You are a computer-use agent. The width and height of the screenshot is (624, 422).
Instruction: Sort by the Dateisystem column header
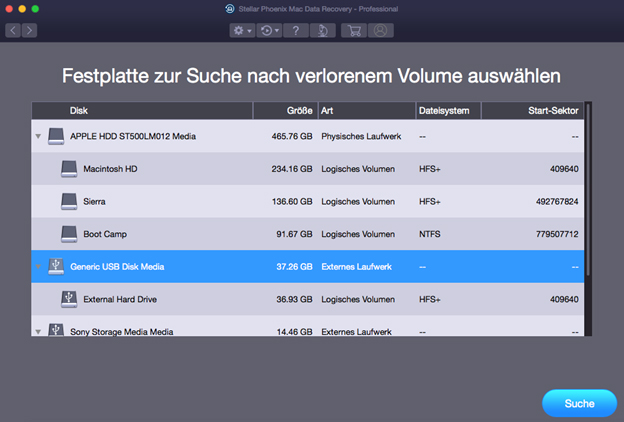pos(448,111)
